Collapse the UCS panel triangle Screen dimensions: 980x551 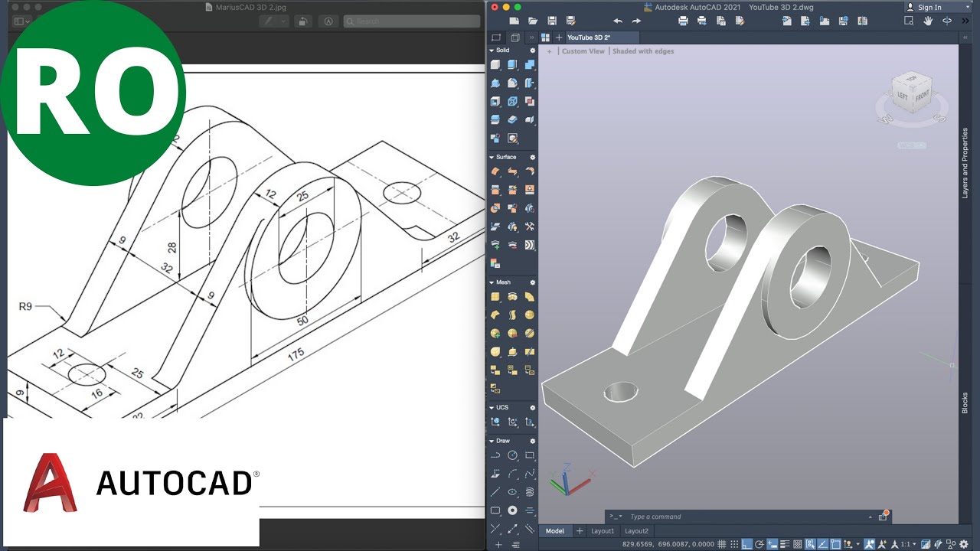click(x=492, y=407)
